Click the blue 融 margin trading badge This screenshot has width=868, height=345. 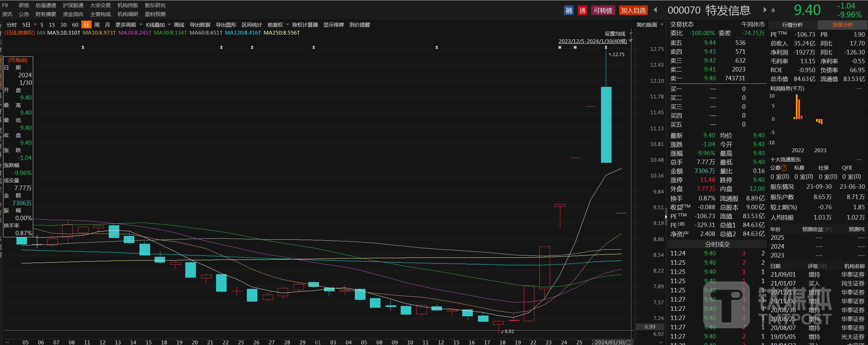click(569, 11)
